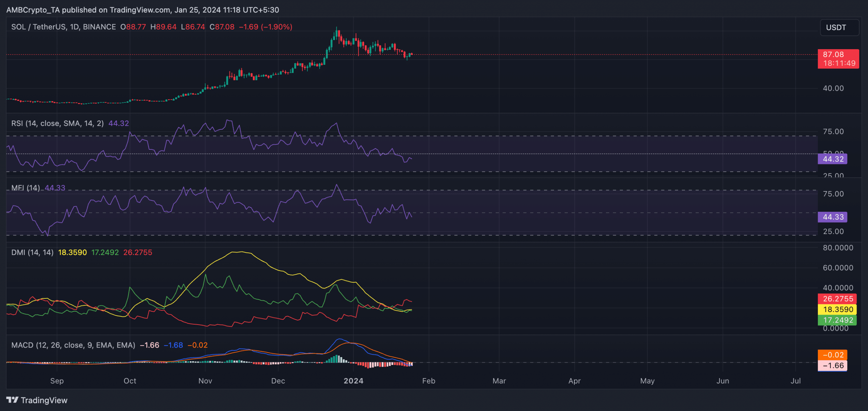The height and width of the screenshot is (411, 868).
Task: Click the O88.77 open price value
Action: coord(133,27)
